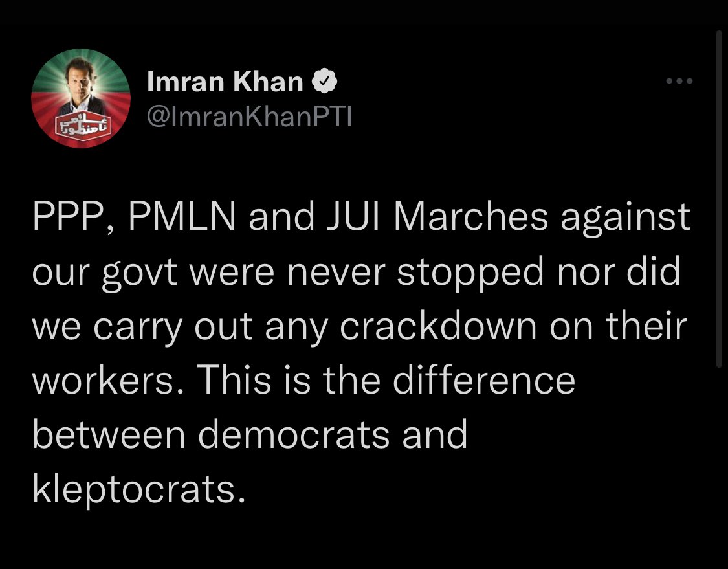Viewport: 728px width, 569px height.
Task: Open the Imran Khan display name
Action: (225, 82)
